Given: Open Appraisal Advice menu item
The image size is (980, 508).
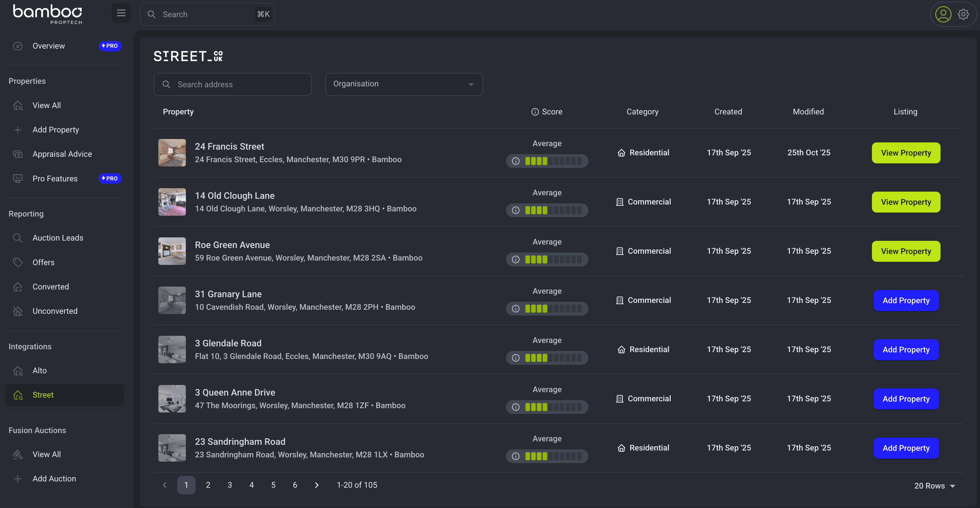Looking at the screenshot, I should click(62, 154).
